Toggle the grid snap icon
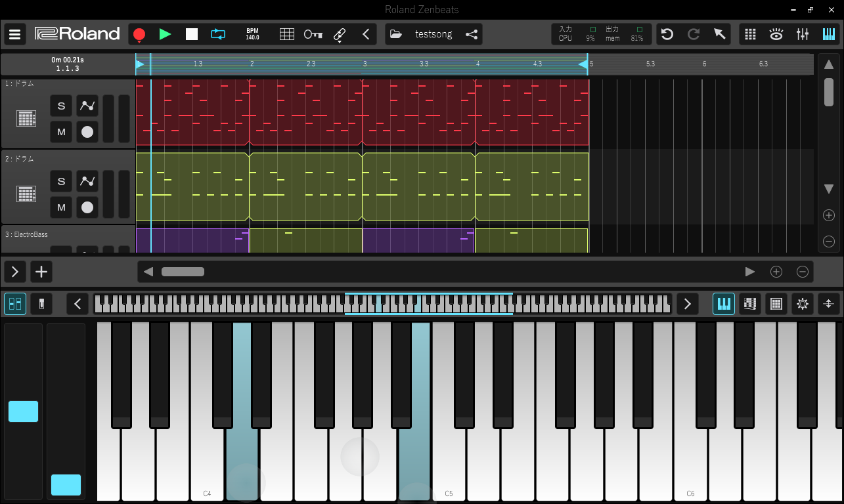The image size is (844, 504). click(287, 34)
